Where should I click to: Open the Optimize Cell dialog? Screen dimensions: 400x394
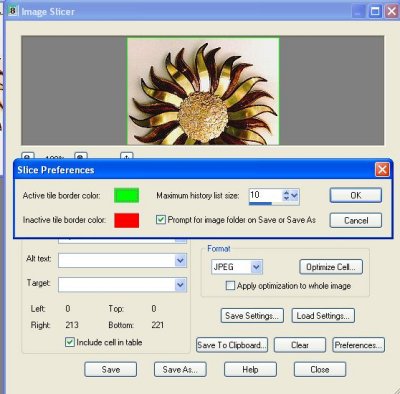[x=331, y=267]
